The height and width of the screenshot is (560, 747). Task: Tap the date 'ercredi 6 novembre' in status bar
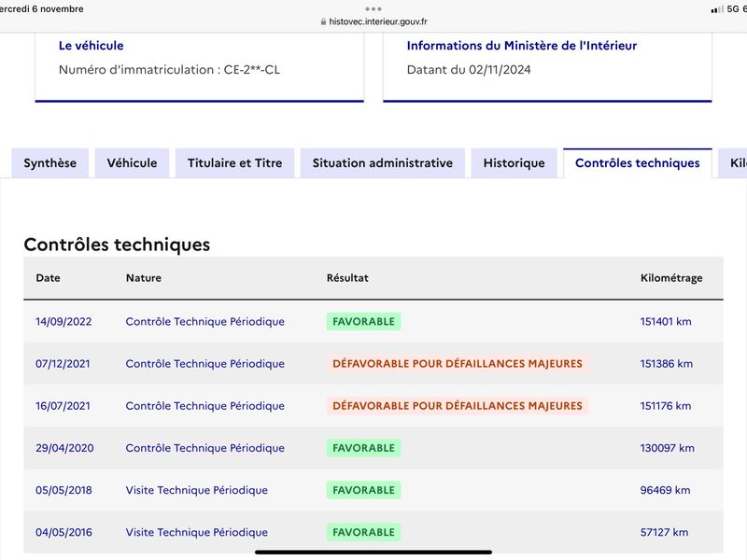[41, 8]
